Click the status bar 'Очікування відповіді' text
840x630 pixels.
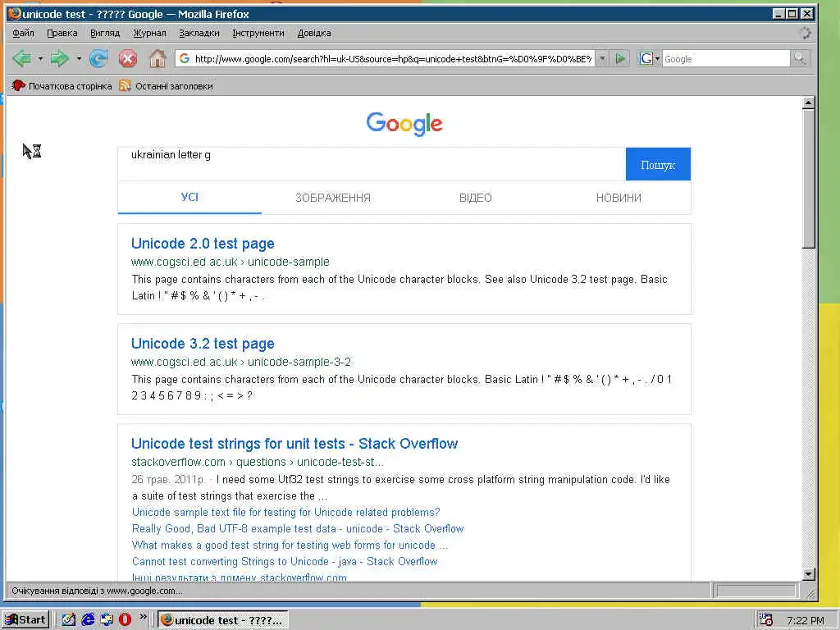(x=97, y=591)
